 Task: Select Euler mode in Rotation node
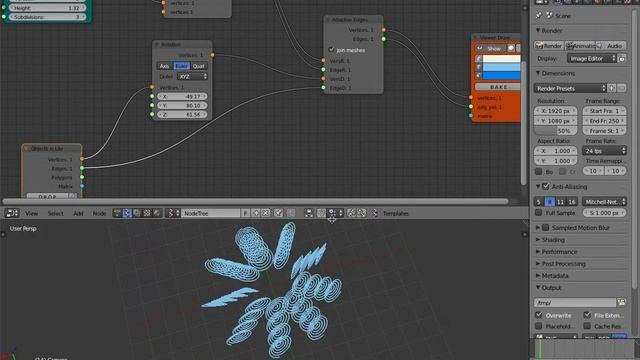coord(182,66)
